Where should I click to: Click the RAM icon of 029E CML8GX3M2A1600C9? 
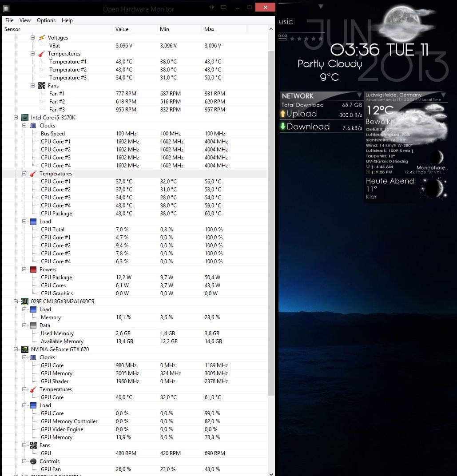25,301
